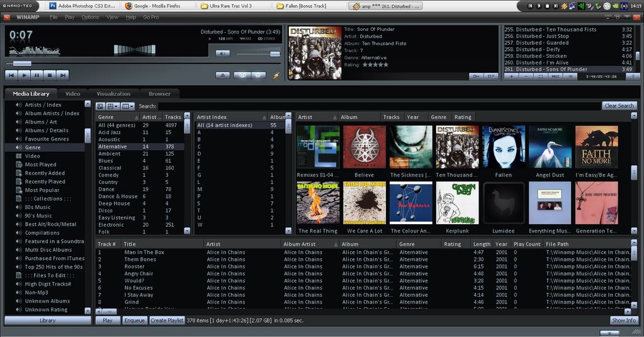The height and width of the screenshot is (337, 644).
Task: Click the playlist select button
Action: (x=541, y=76)
